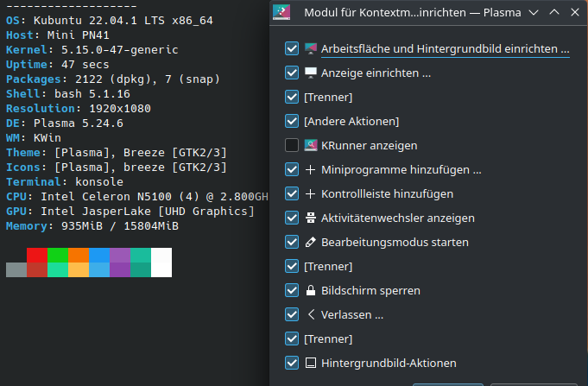This screenshot has height=386, width=588.
Task: Close the Plasma context menu module dialog
Action: [575, 12]
